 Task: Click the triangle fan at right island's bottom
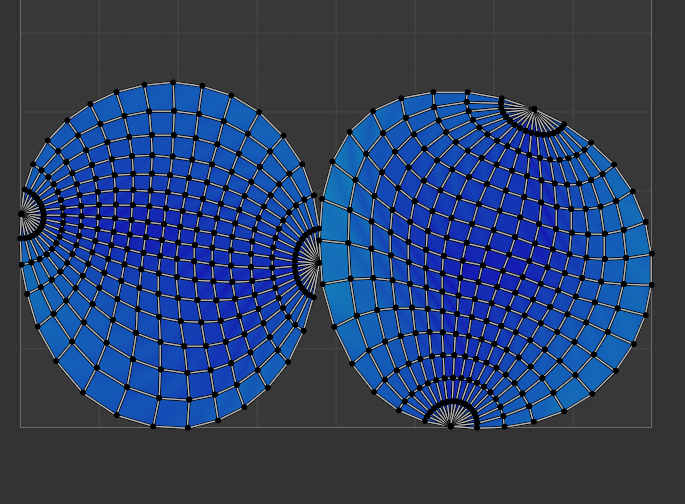[x=450, y=413]
